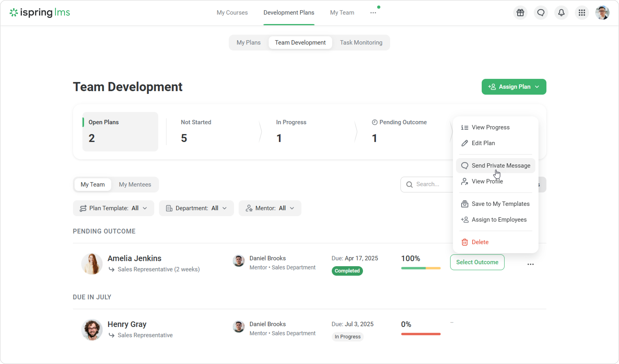This screenshot has height=364, width=619.
Task: Click the Assign Plan button
Action: tap(514, 87)
